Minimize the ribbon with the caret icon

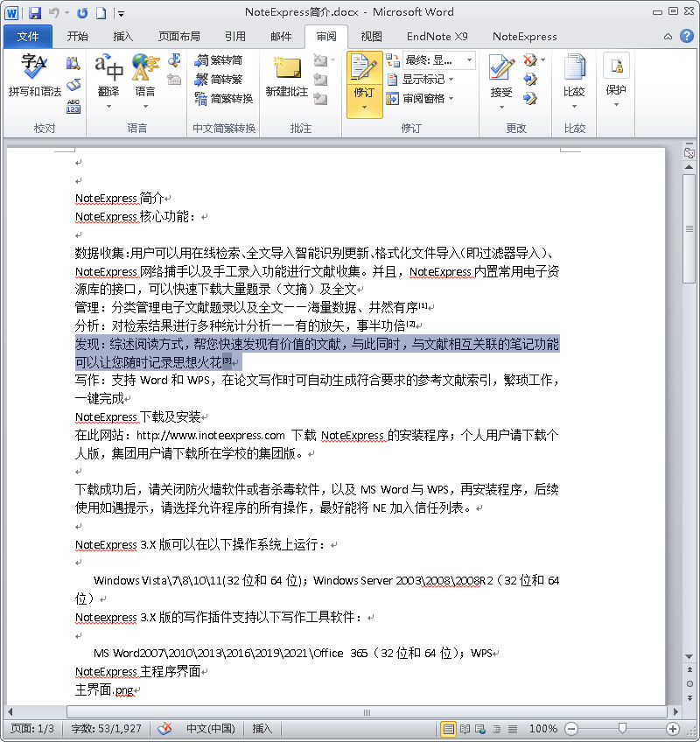tap(668, 37)
